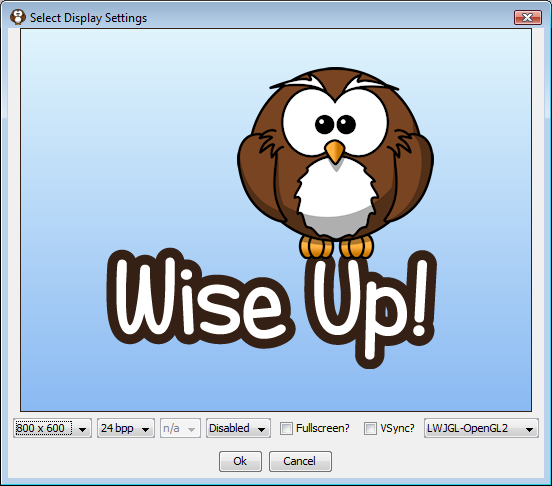Image resolution: width=552 pixels, height=486 pixels.
Task: Click the Cancel button
Action: click(300, 461)
